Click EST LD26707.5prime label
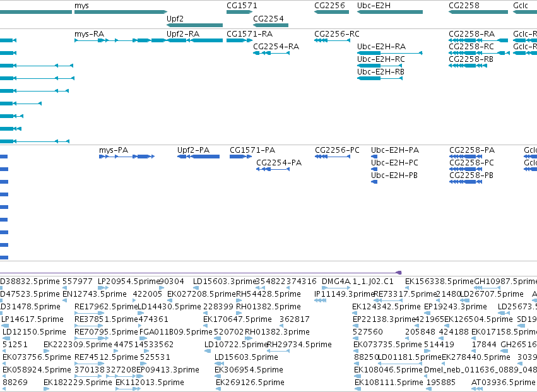537x392 pixels. [492, 294]
